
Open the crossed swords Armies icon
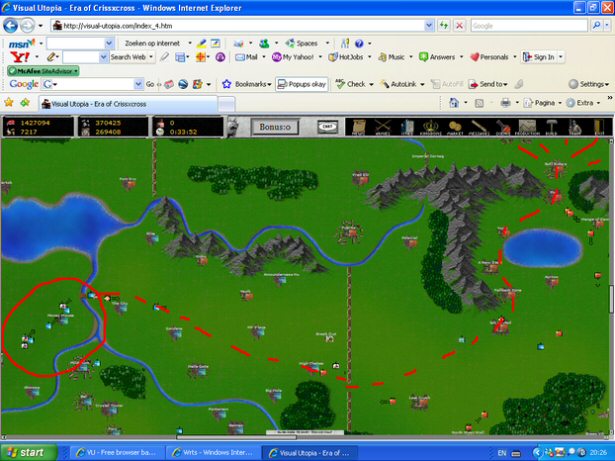click(382, 127)
